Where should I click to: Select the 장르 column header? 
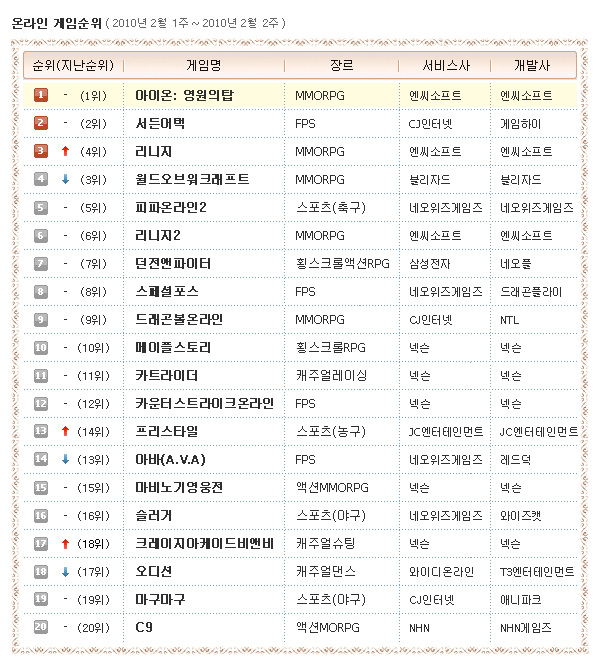pos(341,66)
